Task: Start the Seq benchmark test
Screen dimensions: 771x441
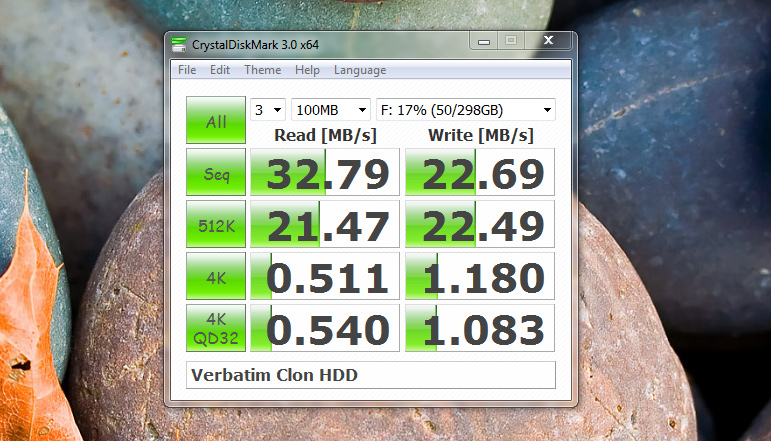Action: [216, 172]
